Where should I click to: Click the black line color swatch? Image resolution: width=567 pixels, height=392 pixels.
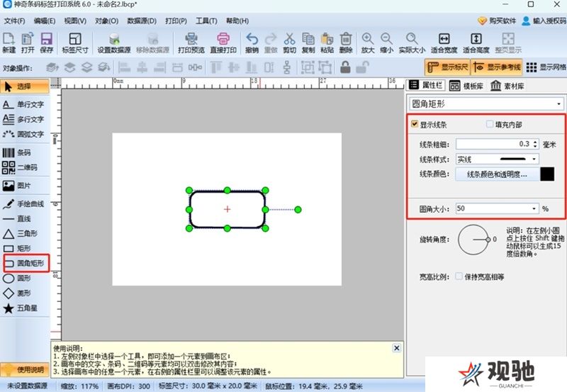[x=547, y=174]
